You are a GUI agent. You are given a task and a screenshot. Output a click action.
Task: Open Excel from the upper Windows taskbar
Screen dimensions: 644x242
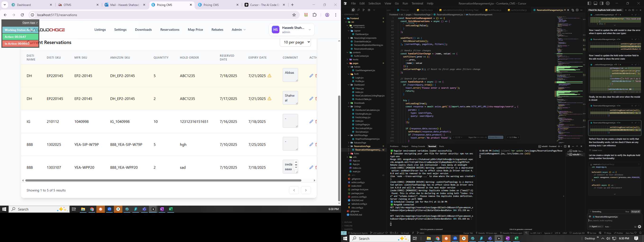coord(171,209)
